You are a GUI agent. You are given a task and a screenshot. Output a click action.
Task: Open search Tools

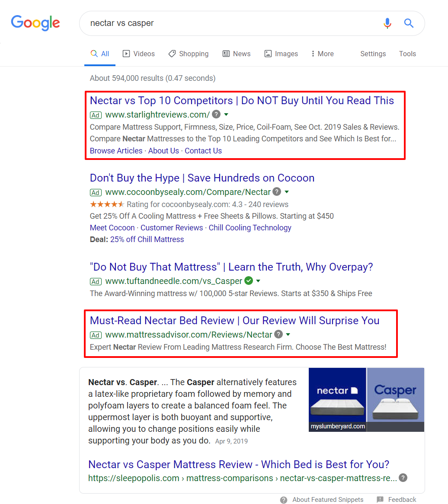(407, 54)
